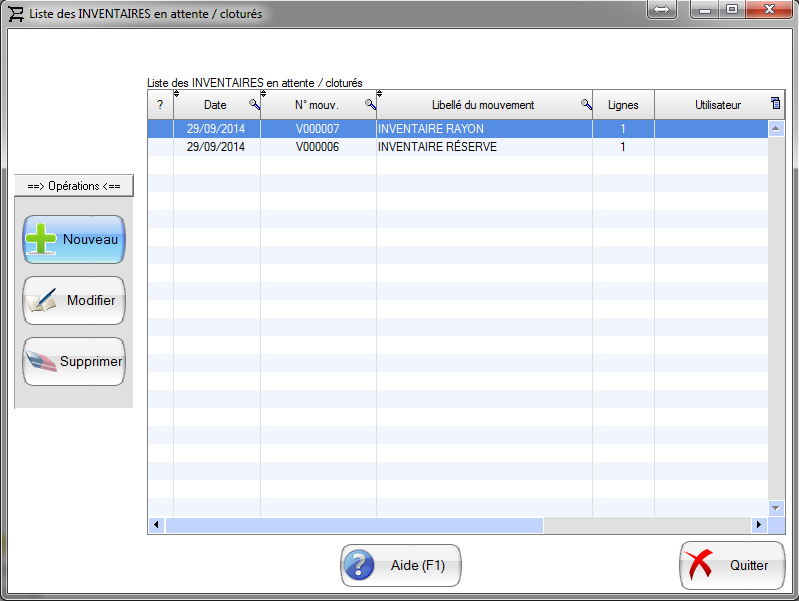Click the sort arrows above Libellé column
The width and height of the screenshot is (799, 601).
point(380,93)
